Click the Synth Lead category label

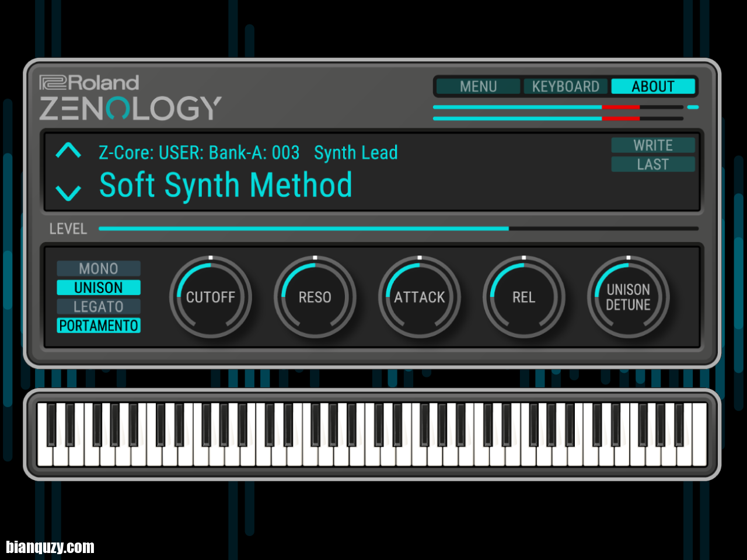pyautogui.click(x=356, y=153)
